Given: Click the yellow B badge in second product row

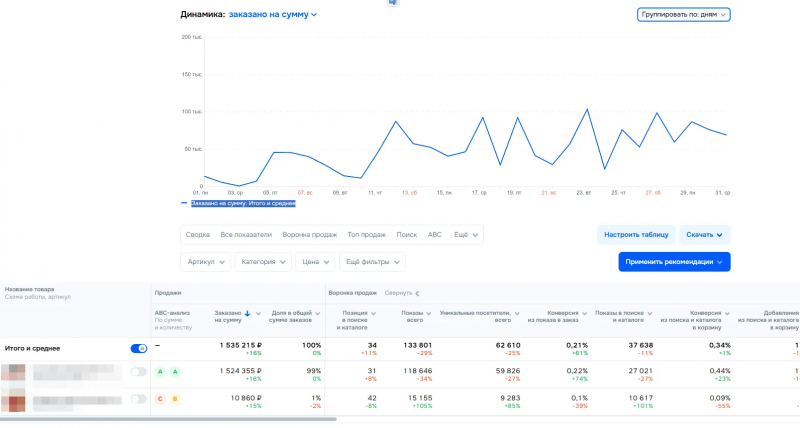Looking at the screenshot, I should pyautogui.click(x=175, y=399).
